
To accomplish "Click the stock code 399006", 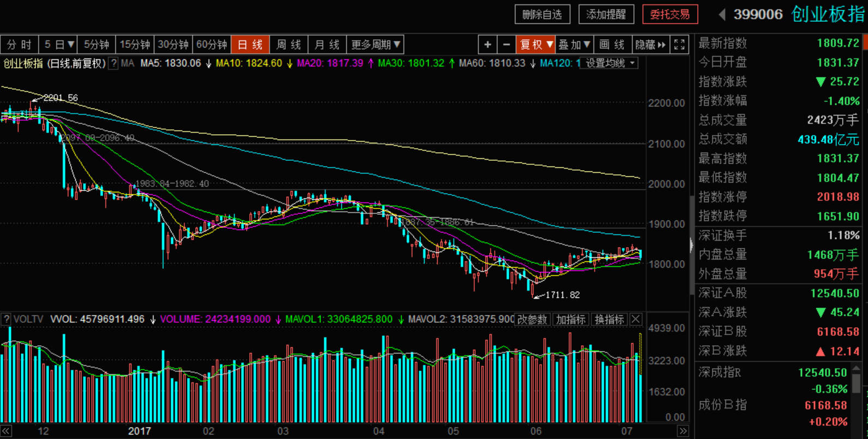I will point(758,15).
